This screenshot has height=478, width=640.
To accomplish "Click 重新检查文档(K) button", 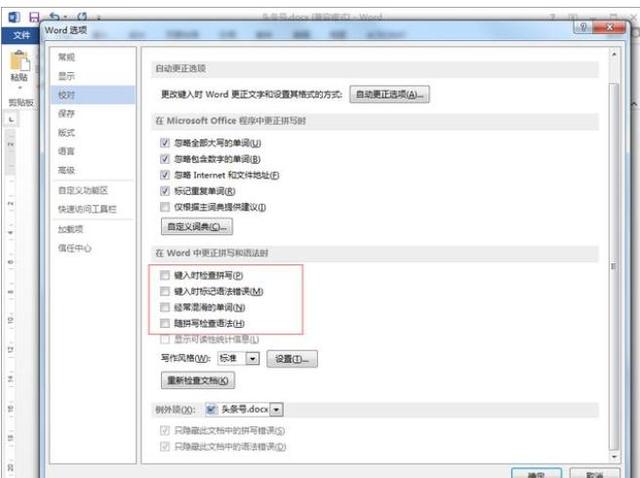I will pos(198,380).
